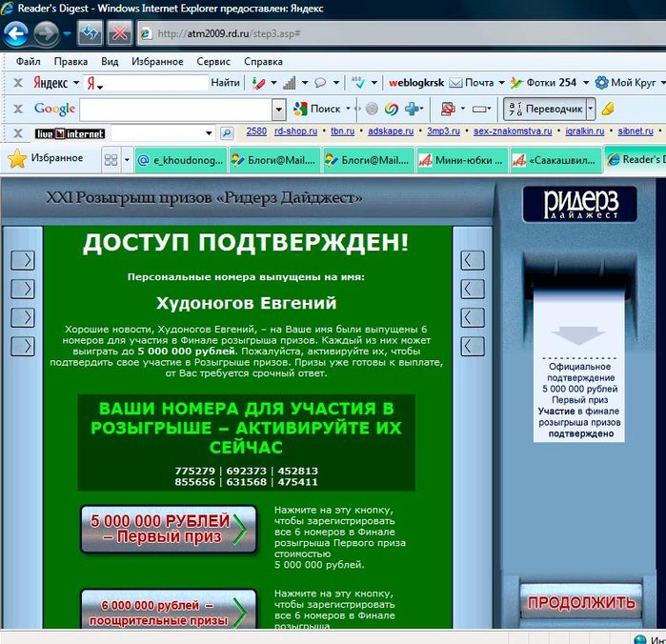Close the Яндекс toolbar
Screen dimensions: 666x644
[x=18, y=83]
